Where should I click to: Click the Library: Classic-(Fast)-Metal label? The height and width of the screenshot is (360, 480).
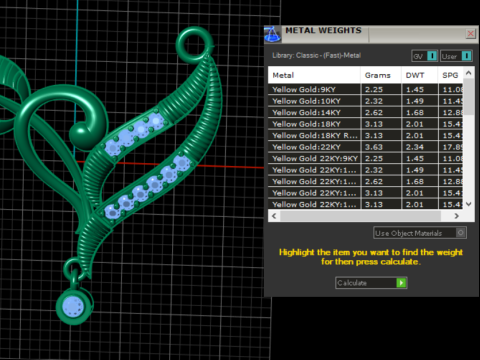pos(316,55)
